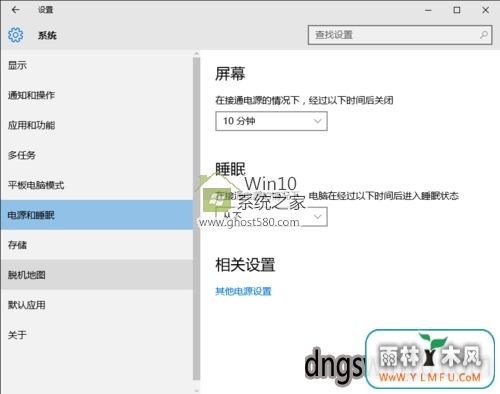500x394 pixels.
Task: Open the 关于 page
Action: point(97,335)
